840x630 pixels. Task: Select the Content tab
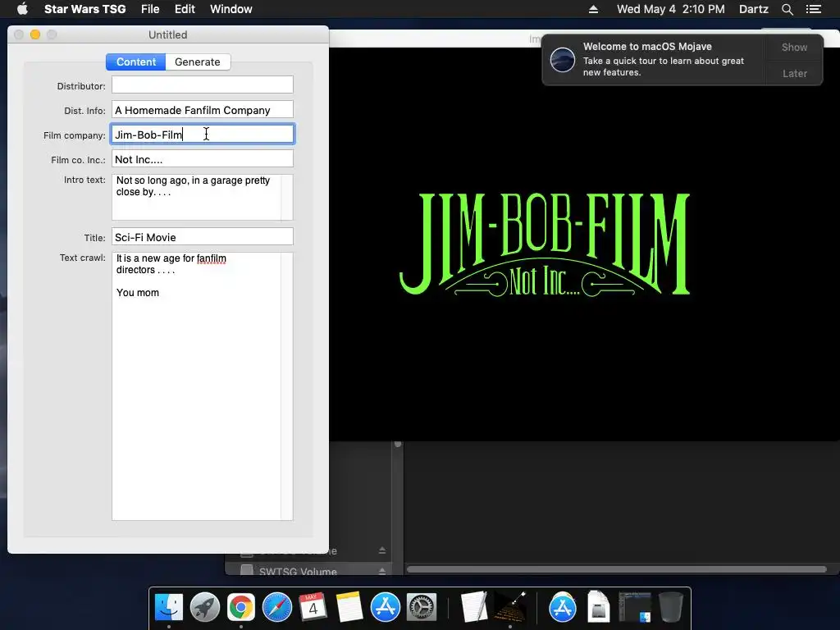pyautogui.click(x=136, y=62)
